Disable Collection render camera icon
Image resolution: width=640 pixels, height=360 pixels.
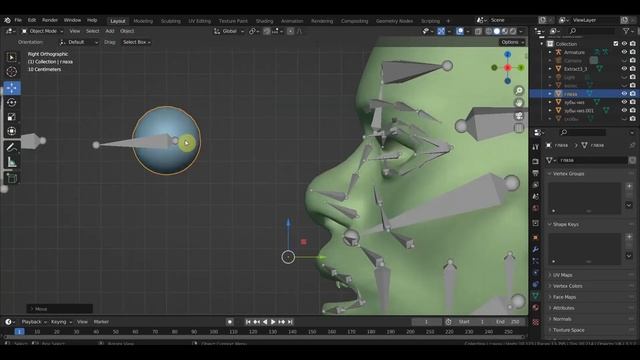pos(633,44)
